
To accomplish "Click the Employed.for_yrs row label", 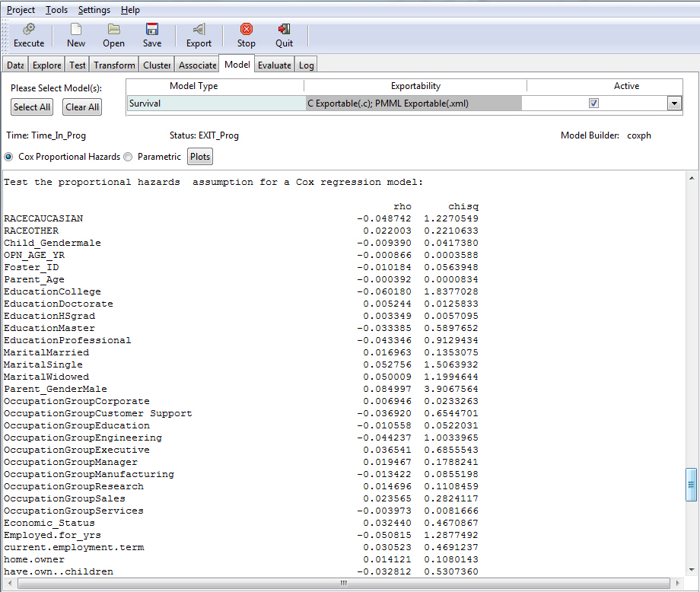I will [52, 535].
